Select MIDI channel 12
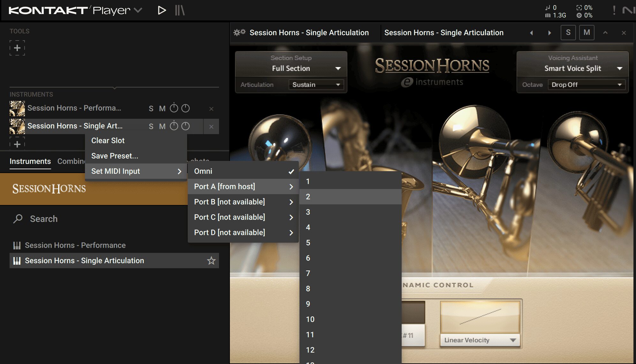 (x=351, y=350)
